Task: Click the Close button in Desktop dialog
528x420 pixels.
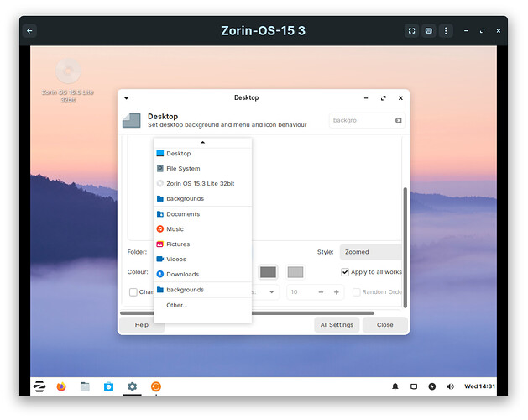Action: [385, 325]
